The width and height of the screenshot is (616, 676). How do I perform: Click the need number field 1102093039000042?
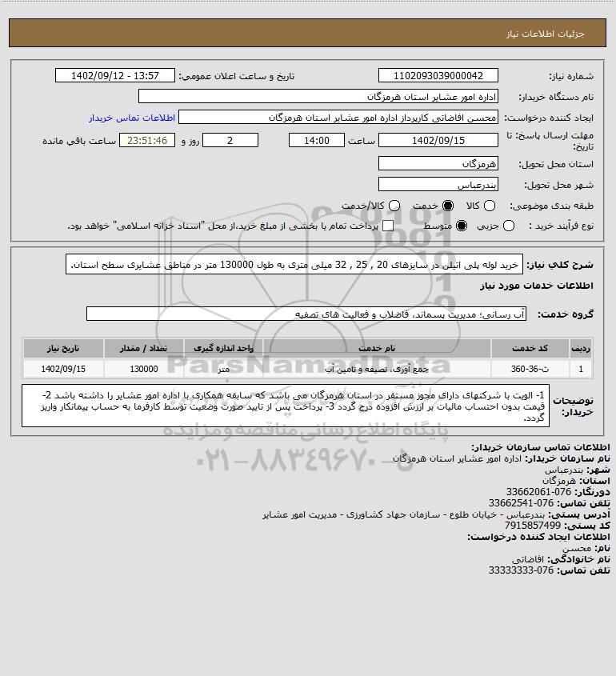(x=438, y=75)
